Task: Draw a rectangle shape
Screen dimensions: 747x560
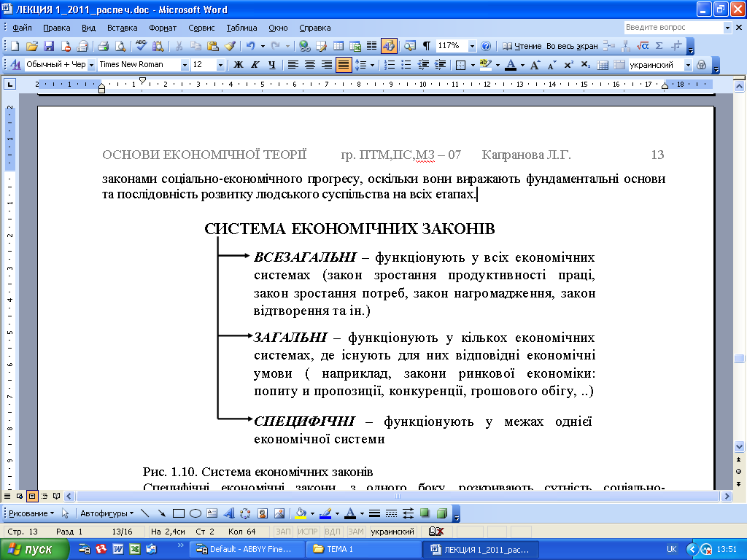Action: (x=179, y=513)
